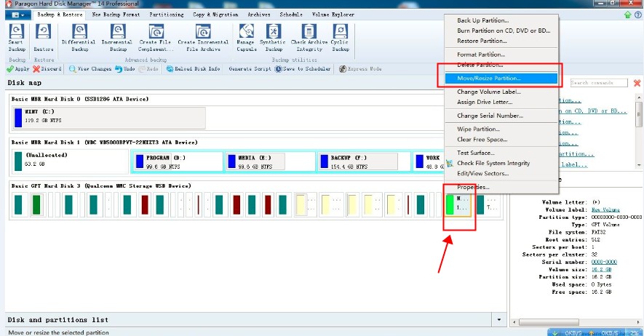Screen dimensions: 644x336
Task: Click View Changes in toolbar
Action: (x=90, y=69)
